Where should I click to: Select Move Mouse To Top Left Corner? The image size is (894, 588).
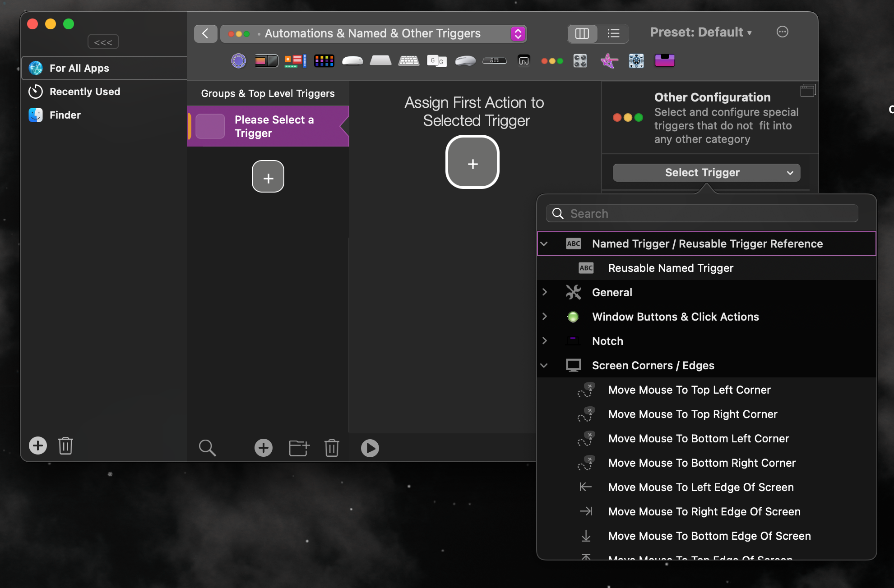click(x=689, y=389)
